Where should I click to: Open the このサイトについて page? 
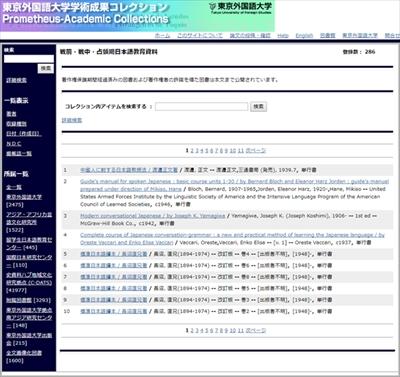click(200, 35)
